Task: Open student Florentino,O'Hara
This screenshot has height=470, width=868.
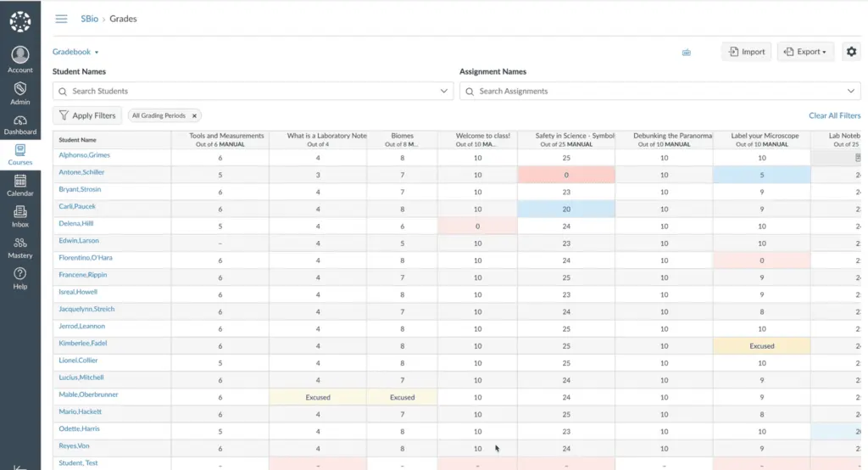Action: pyautogui.click(x=86, y=258)
